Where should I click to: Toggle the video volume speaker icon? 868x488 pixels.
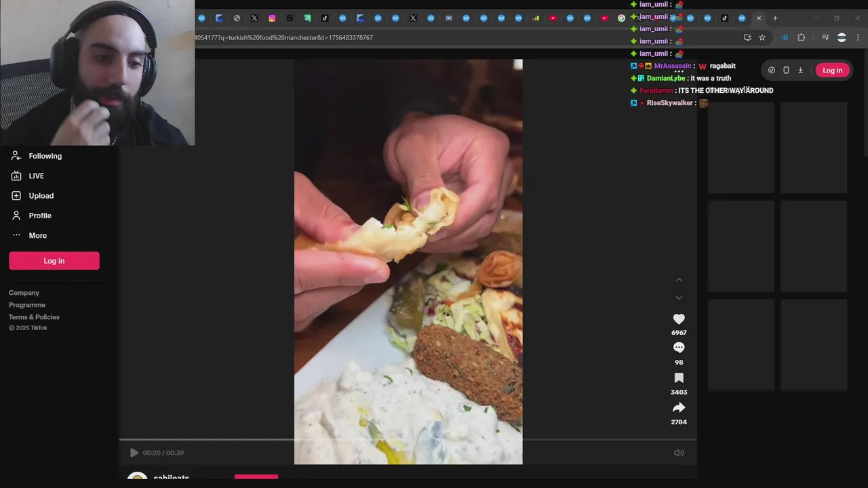679,453
